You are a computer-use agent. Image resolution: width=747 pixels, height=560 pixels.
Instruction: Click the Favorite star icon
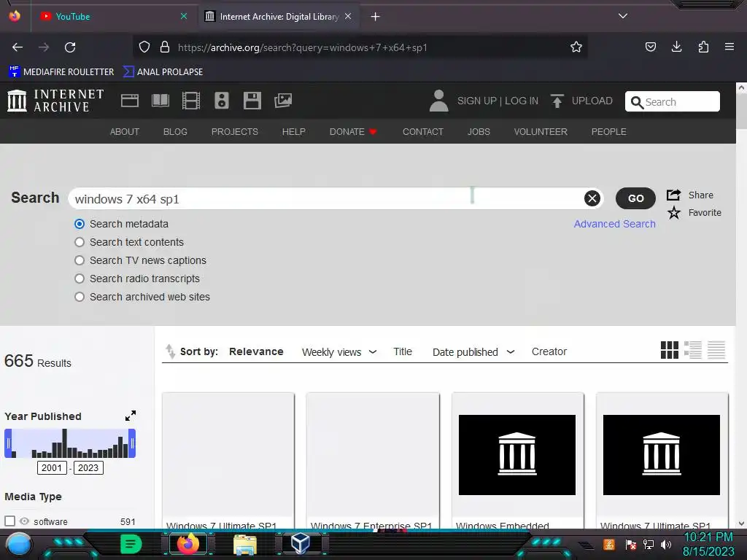673,212
